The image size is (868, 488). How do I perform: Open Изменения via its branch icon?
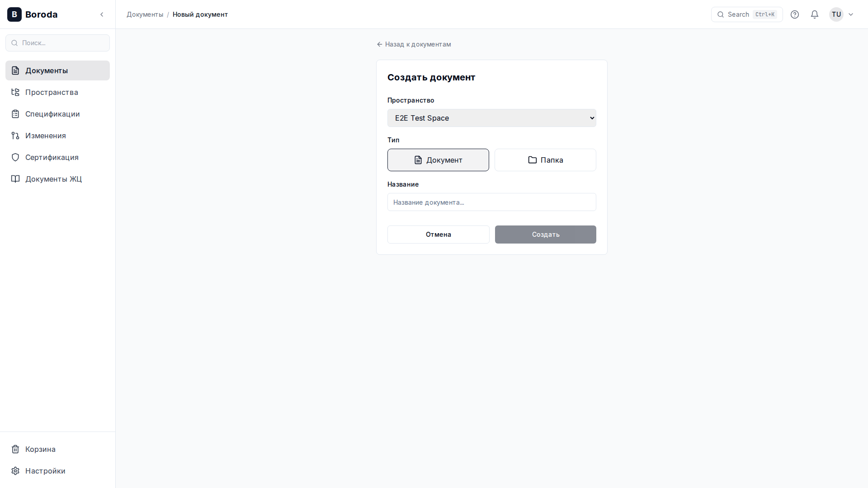coord(15,136)
